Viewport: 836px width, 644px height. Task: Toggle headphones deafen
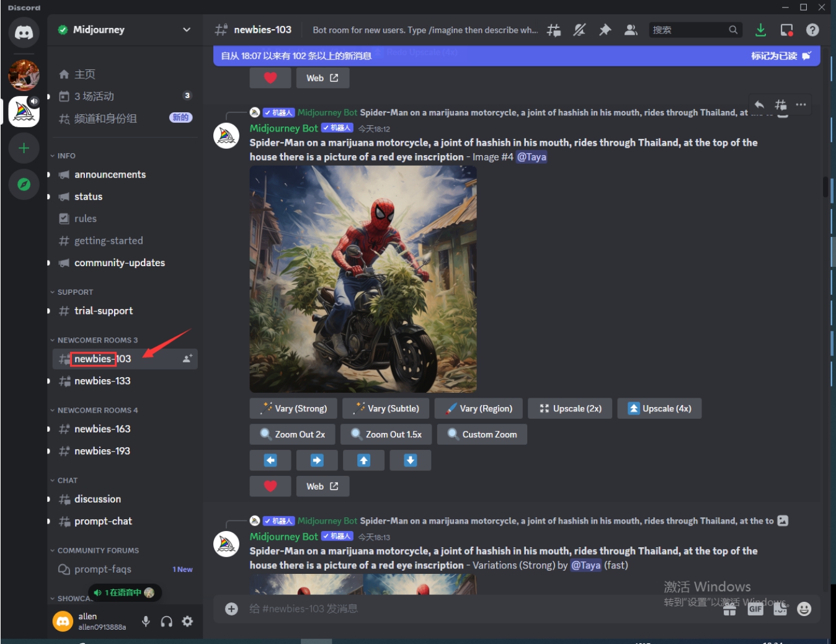(x=166, y=621)
